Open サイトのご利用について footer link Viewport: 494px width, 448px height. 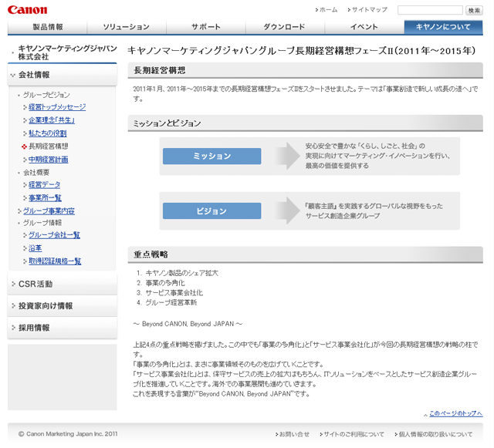[x=352, y=434]
